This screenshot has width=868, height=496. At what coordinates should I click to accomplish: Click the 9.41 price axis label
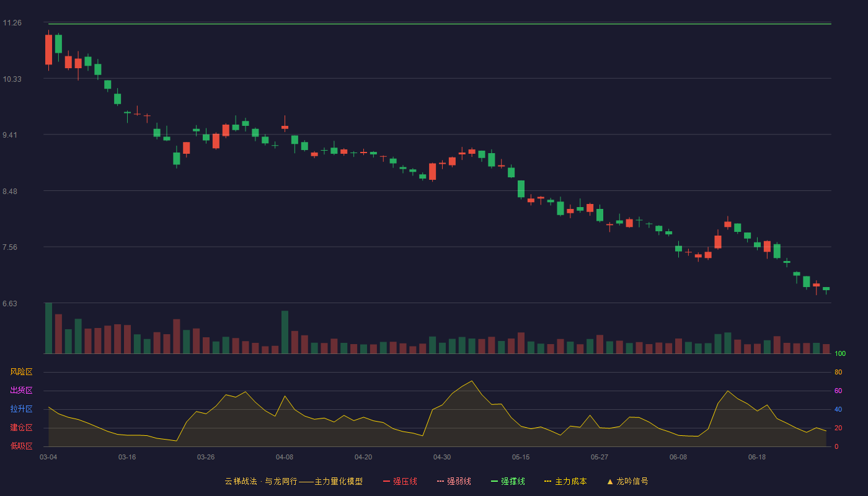[10, 135]
